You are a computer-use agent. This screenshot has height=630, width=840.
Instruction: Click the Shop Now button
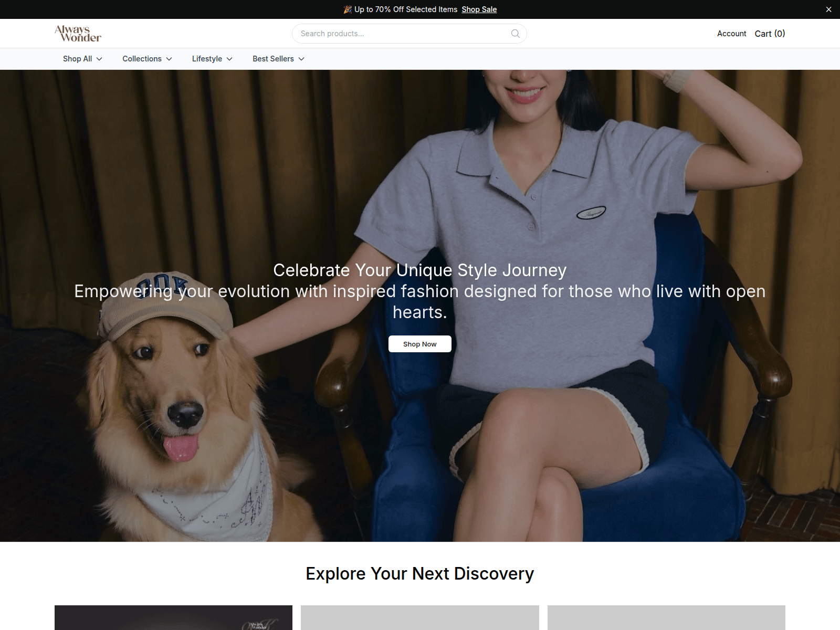[x=420, y=344]
